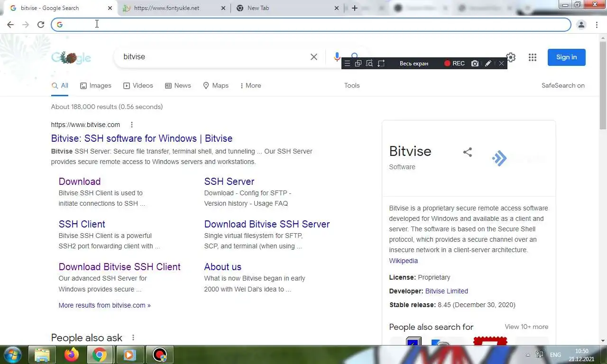Open network status tray icon
This screenshot has height=364, width=607.
coord(540,355)
